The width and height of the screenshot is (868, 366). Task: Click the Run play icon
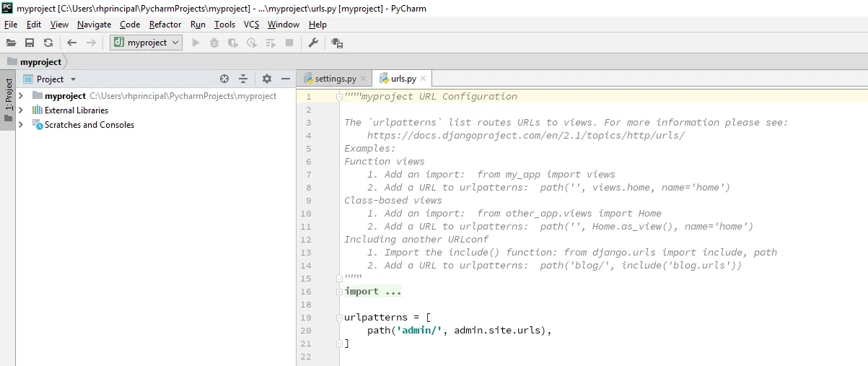196,43
